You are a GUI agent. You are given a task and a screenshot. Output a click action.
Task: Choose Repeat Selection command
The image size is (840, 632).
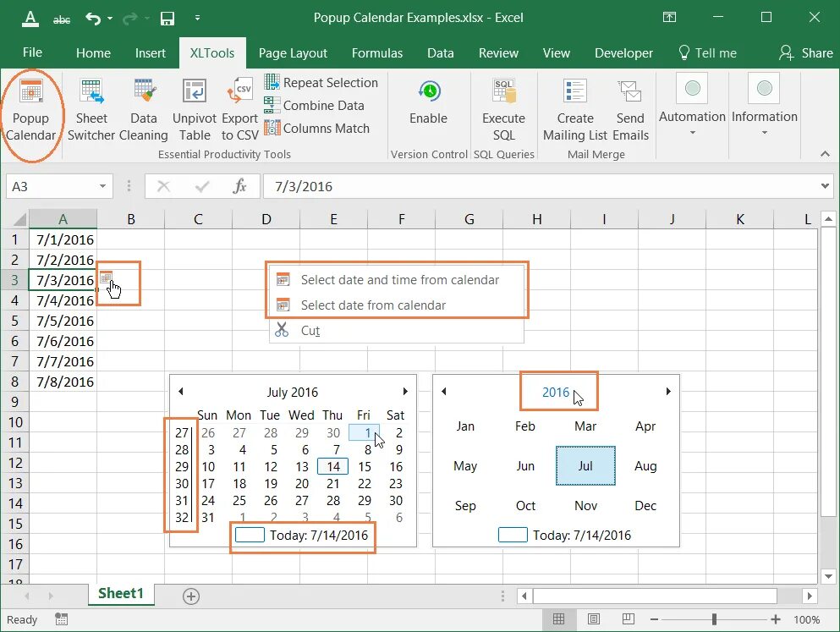tap(321, 82)
